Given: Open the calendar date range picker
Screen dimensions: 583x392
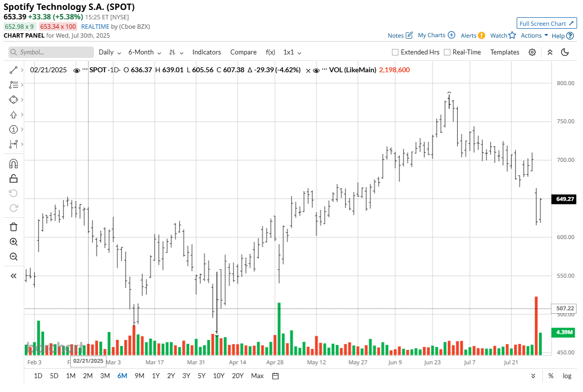Looking at the screenshot, I should point(275,376).
